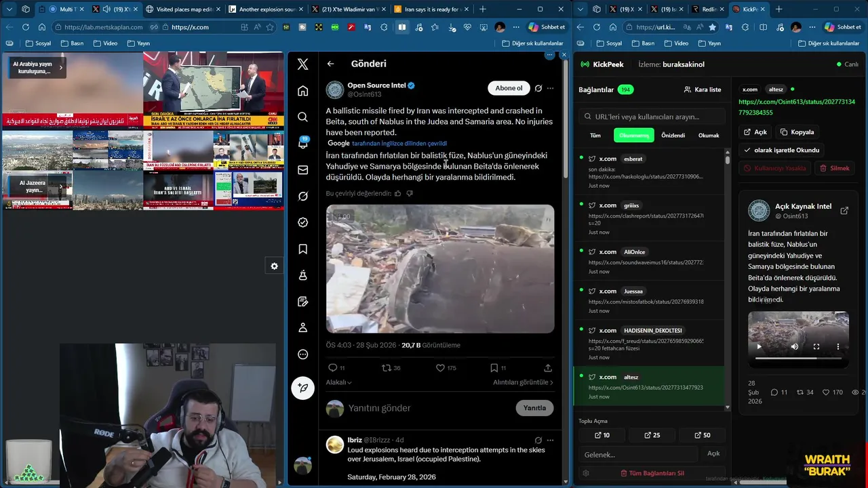
Task: Click Tüm Bağlantıları Sil button
Action: 652,473
